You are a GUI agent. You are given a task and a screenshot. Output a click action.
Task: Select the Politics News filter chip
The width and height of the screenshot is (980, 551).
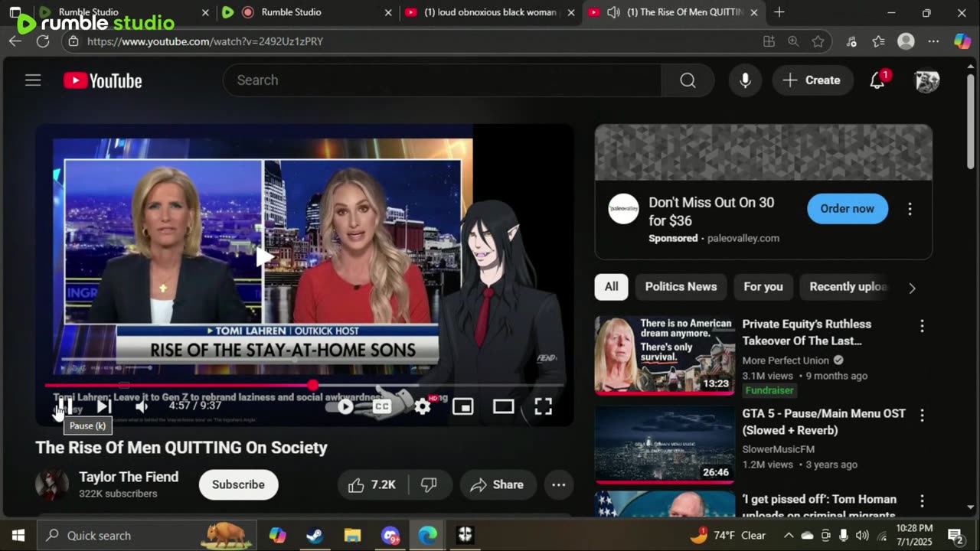click(x=681, y=287)
